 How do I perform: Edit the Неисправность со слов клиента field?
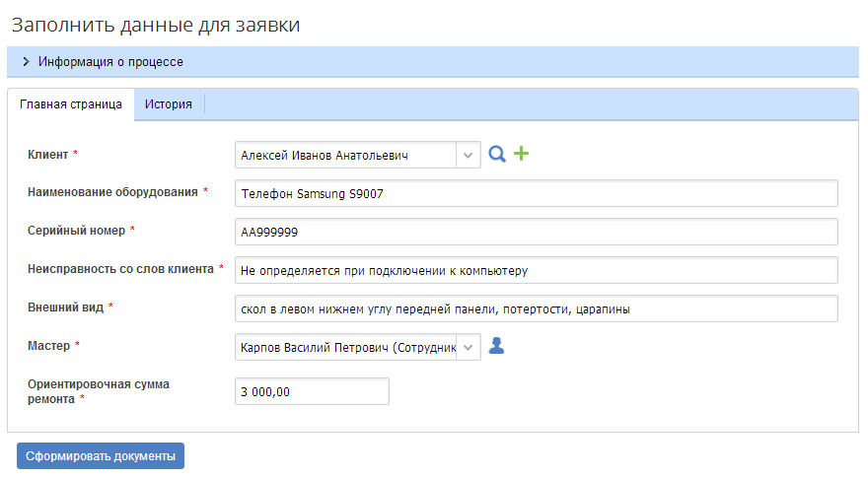pyautogui.click(x=536, y=270)
